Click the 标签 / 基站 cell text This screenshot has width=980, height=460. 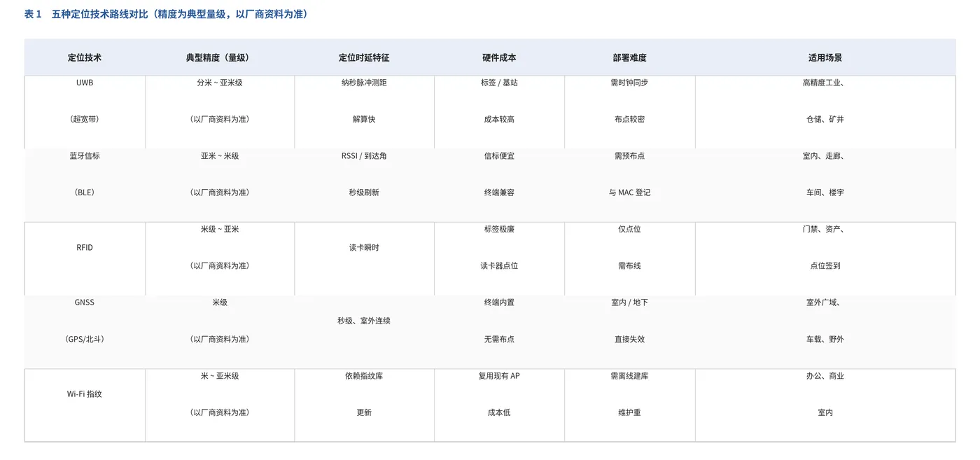click(x=499, y=83)
